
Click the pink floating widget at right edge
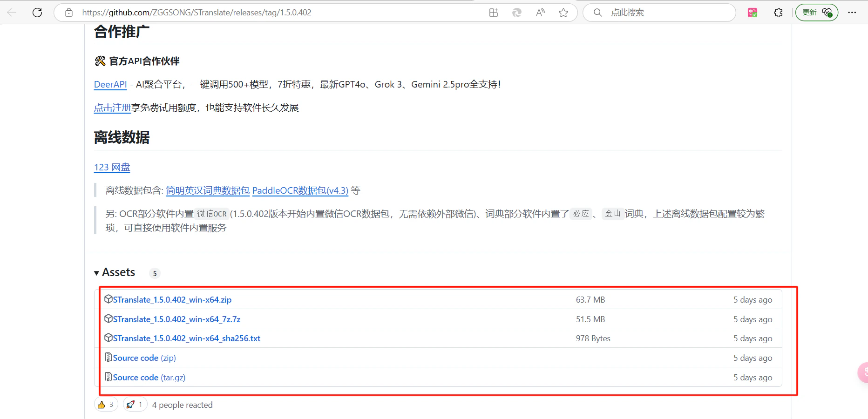(863, 372)
